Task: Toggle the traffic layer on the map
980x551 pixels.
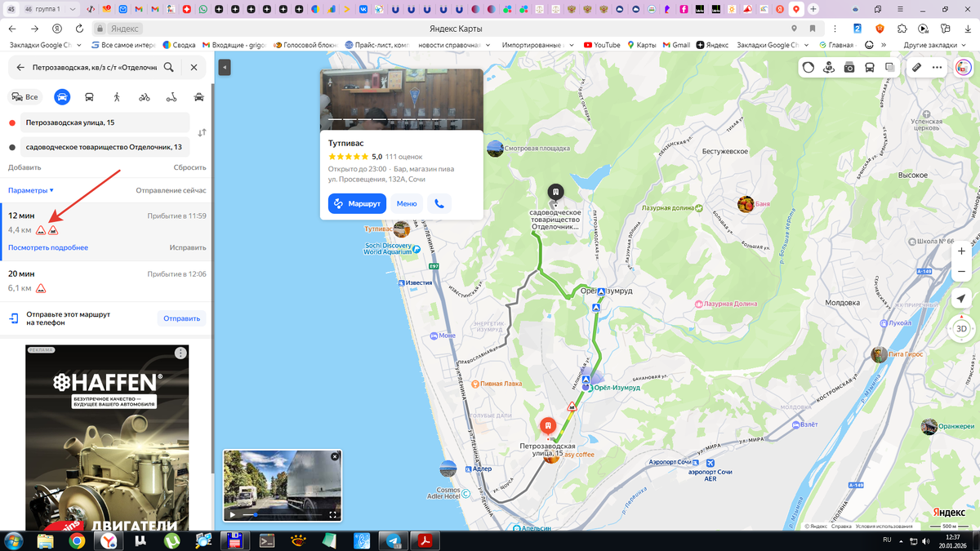Action: 808,68
